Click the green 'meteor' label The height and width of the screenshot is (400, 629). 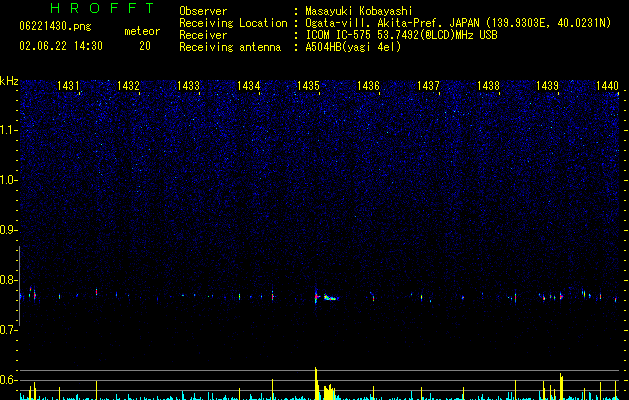(x=142, y=31)
